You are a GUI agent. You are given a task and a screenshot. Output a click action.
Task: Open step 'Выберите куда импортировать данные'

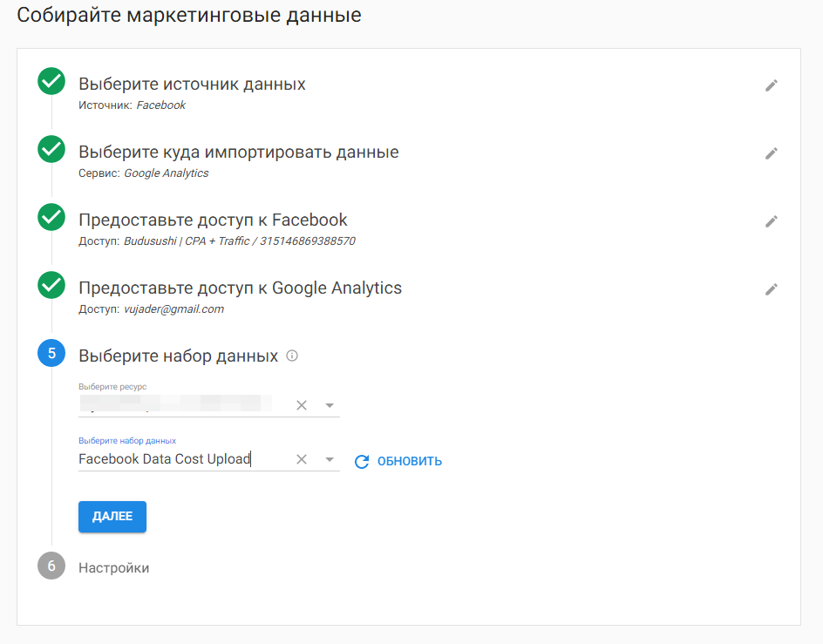click(x=238, y=153)
